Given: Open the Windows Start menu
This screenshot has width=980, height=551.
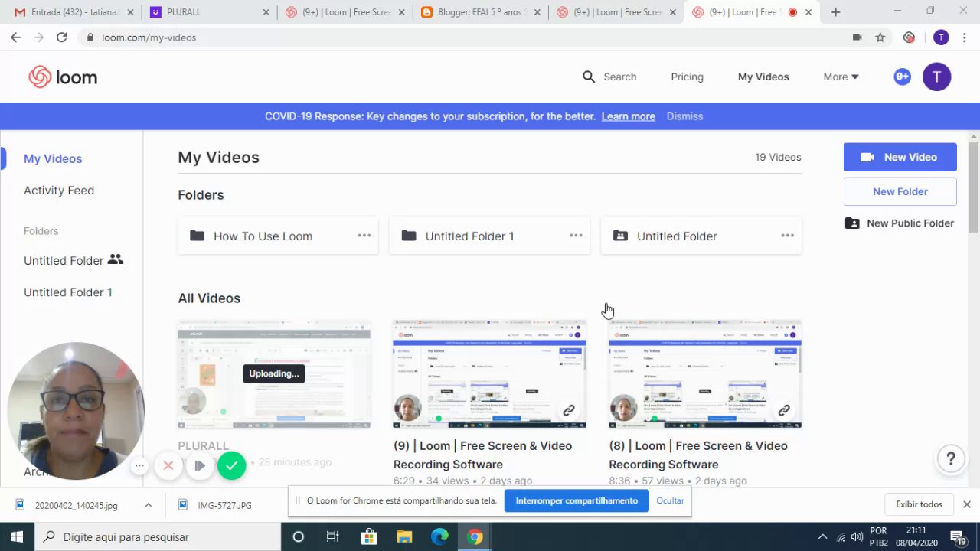Looking at the screenshot, I should tap(17, 536).
